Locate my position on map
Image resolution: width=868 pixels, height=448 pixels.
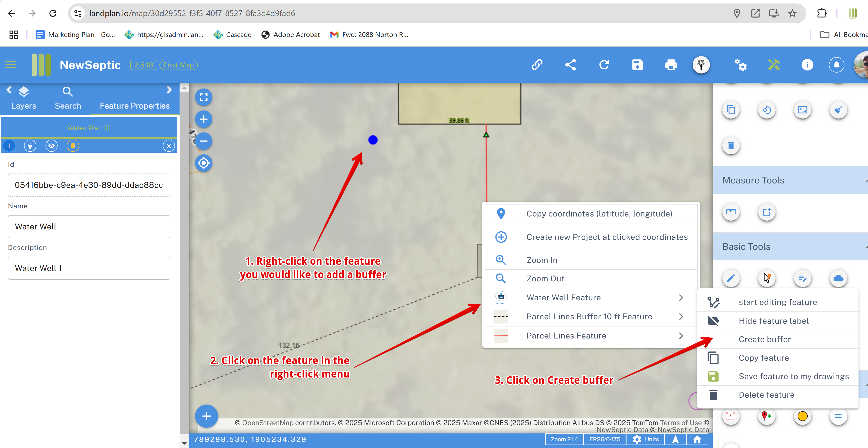(x=204, y=163)
